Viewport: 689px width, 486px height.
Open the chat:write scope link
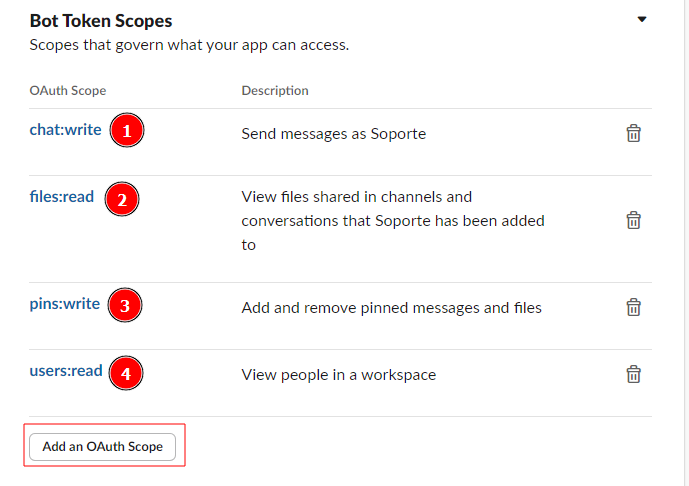tap(65, 129)
